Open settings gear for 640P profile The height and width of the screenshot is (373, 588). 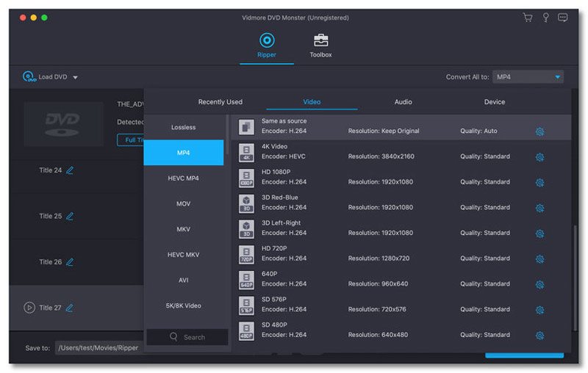tap(539, 284)
